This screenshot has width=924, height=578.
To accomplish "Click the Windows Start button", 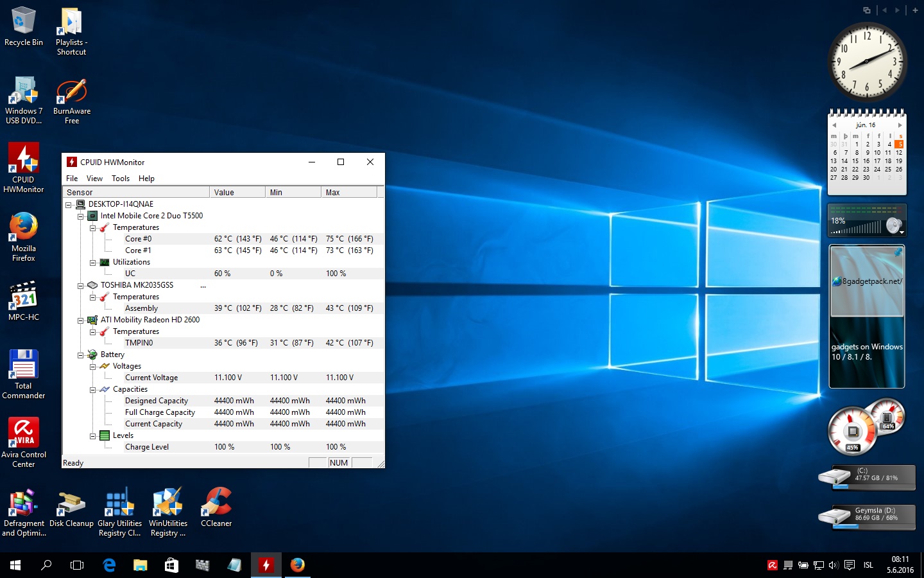I will [15, 565].
